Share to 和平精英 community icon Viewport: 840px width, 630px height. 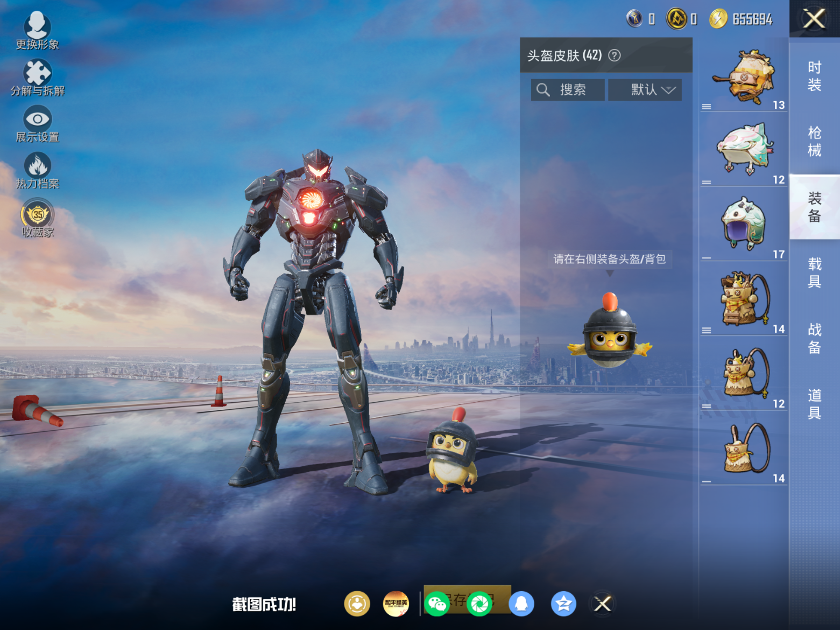click(396, 604)
